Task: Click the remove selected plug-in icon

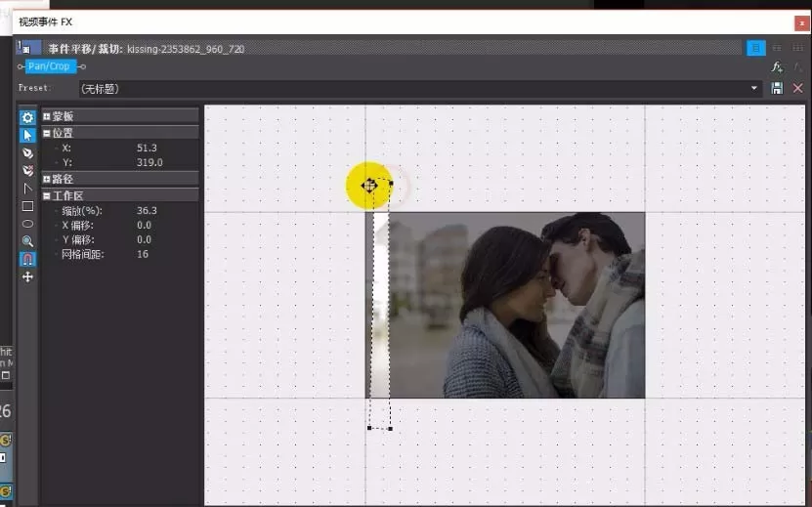Action: 798,66
